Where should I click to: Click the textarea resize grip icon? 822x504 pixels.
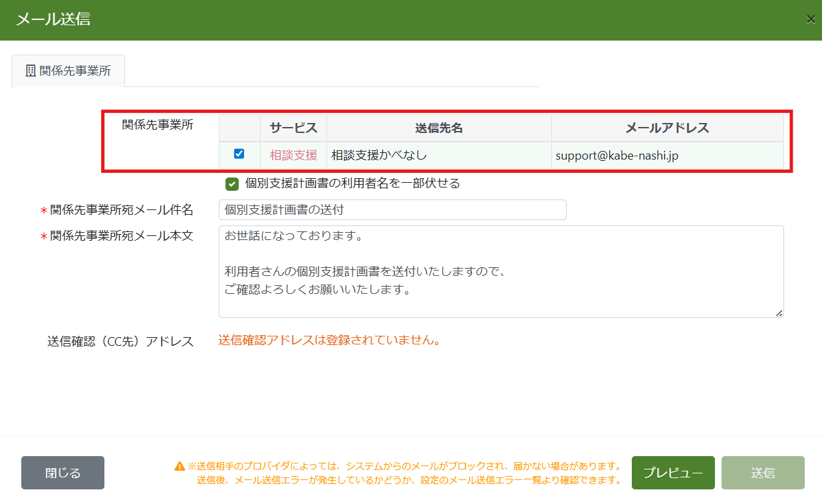pos(779,313)
